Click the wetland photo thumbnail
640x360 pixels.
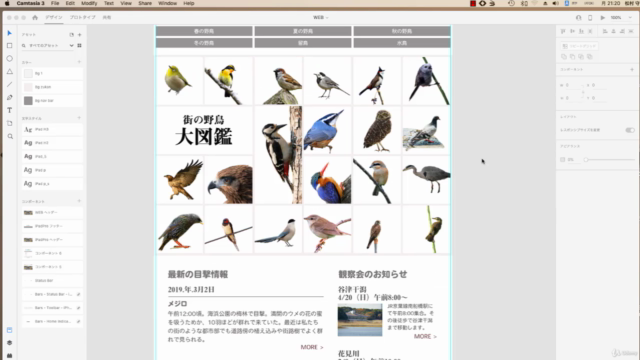pyautogui.click(x=360, y=320)
